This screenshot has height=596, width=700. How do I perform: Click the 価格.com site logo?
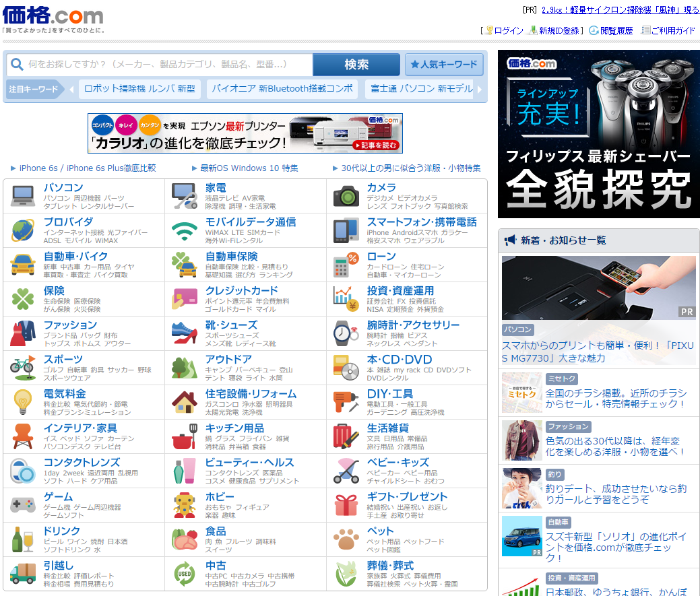pos(53,15)
